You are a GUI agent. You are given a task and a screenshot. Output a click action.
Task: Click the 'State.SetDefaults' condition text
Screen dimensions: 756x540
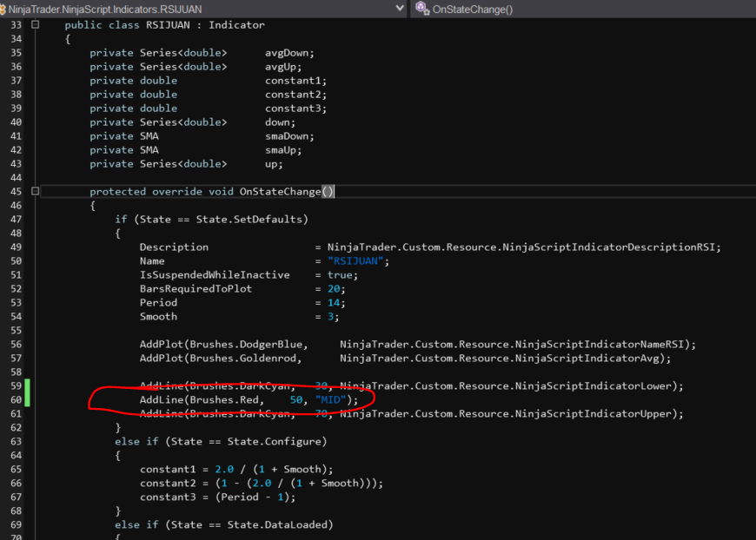(x=249, y=220)
